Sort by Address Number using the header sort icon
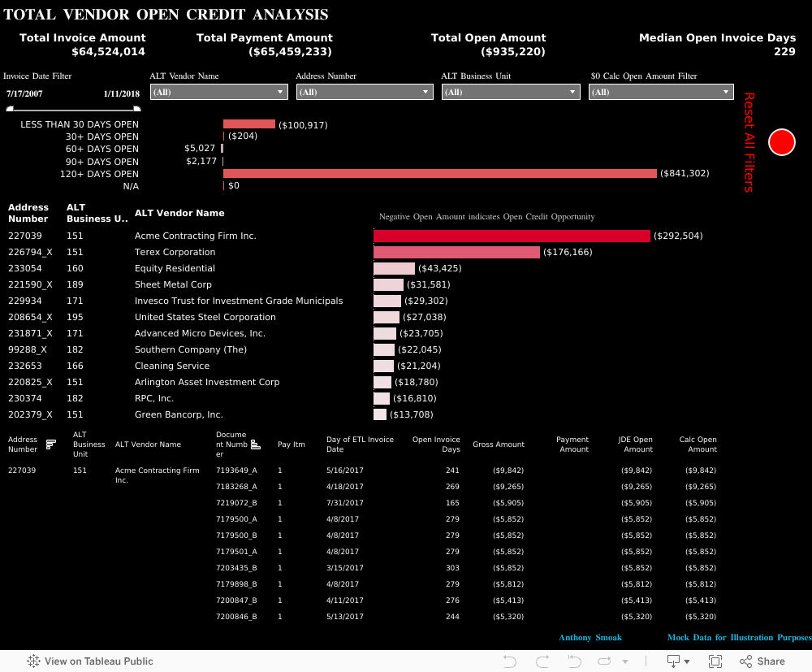 coord(51,444)
